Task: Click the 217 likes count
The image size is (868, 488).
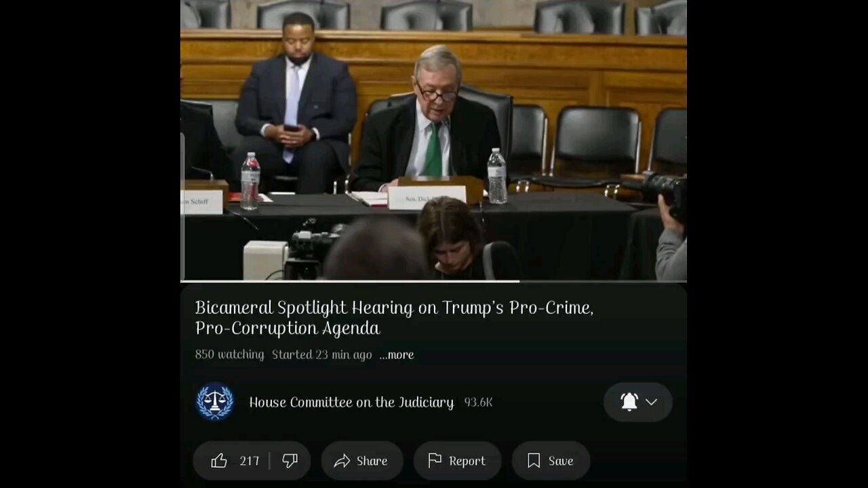Action: (249, 461)
